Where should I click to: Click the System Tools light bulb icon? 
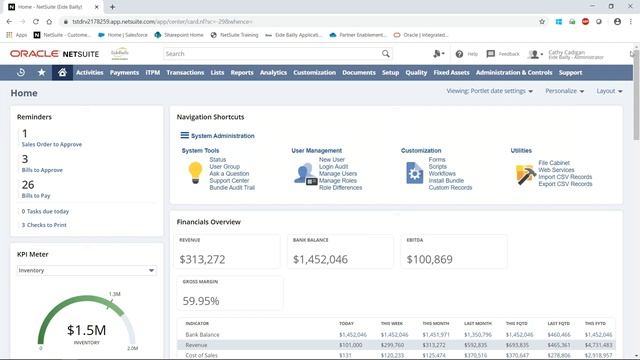point(195,173)
